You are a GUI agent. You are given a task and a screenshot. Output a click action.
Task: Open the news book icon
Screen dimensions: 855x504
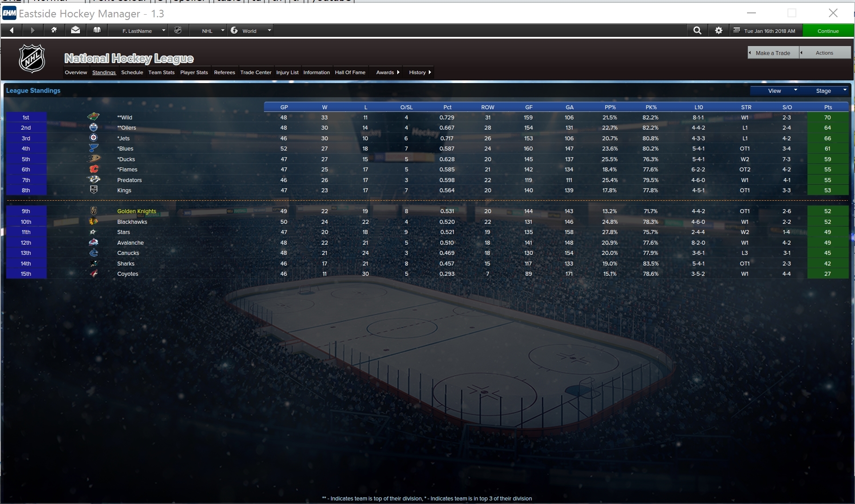click(x=97, y=30)
